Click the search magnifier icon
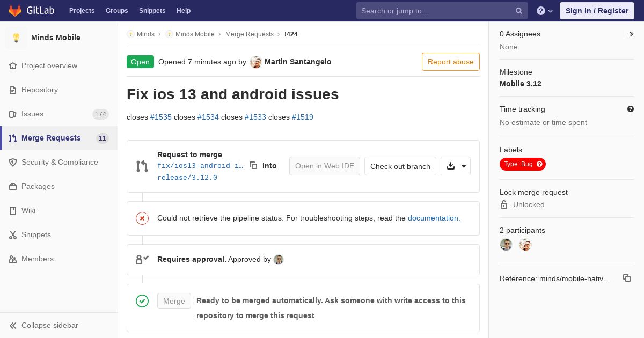Image resolution: width=644 pixels, height=338 pixels. point(519,11)
